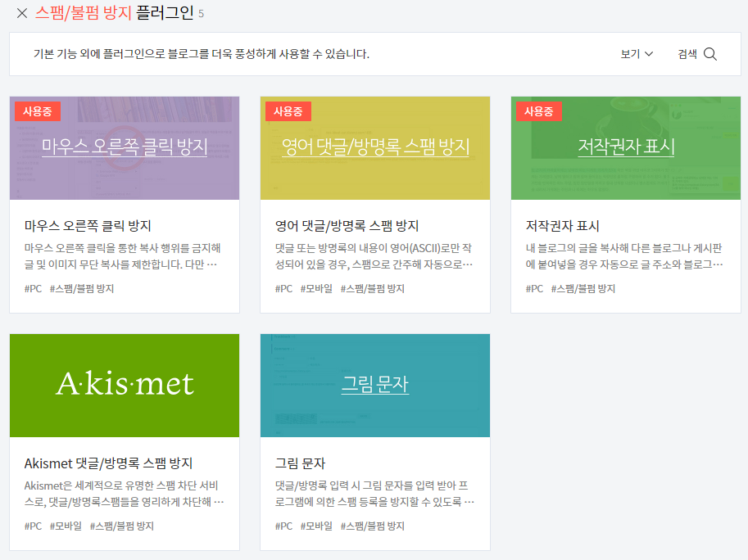Click the 기본 기능 외에 플러그인으로 intro text
The image size is (748, 560).
pyautogui.click(x=202, y=54)
